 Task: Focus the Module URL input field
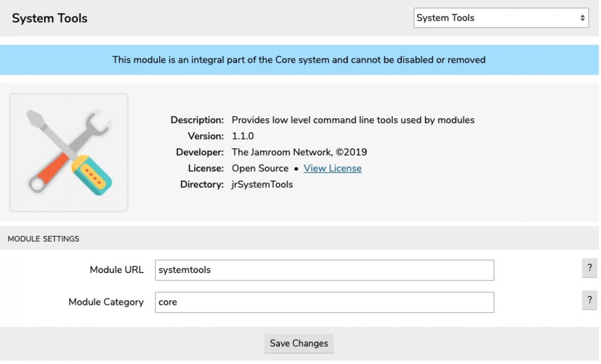(324, 270)
